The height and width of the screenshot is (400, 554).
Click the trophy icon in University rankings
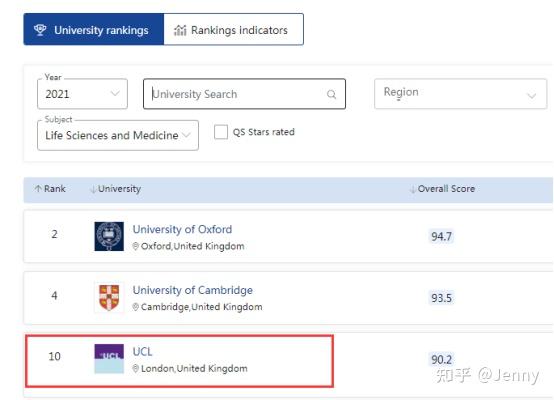pyautogui.click(x=40, y=30)
